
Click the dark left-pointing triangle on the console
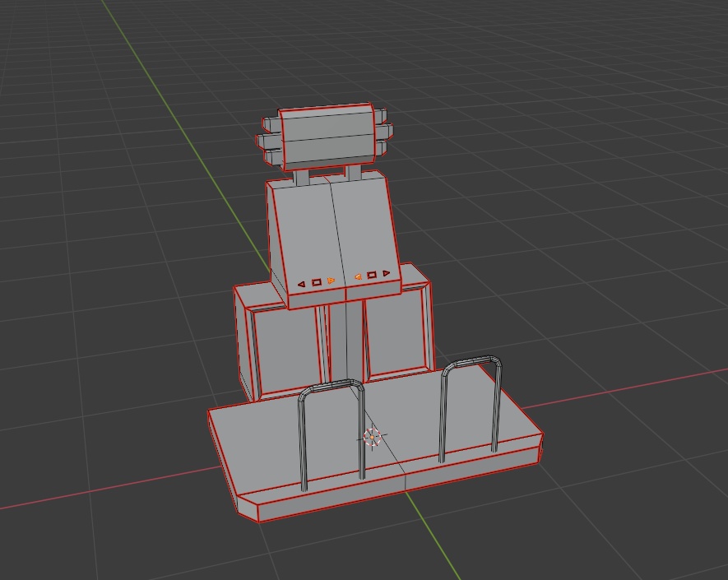coord(302,284)
